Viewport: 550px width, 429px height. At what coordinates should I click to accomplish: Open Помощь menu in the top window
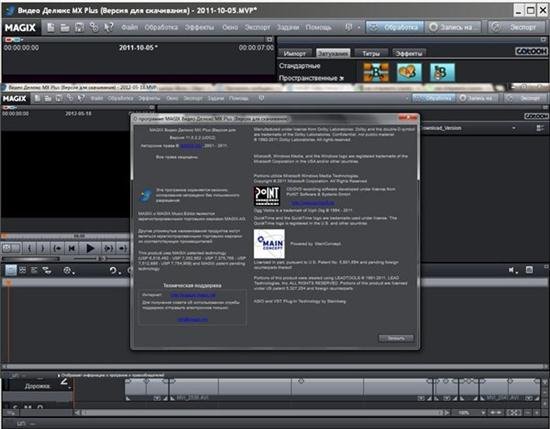tap(318, 27)
